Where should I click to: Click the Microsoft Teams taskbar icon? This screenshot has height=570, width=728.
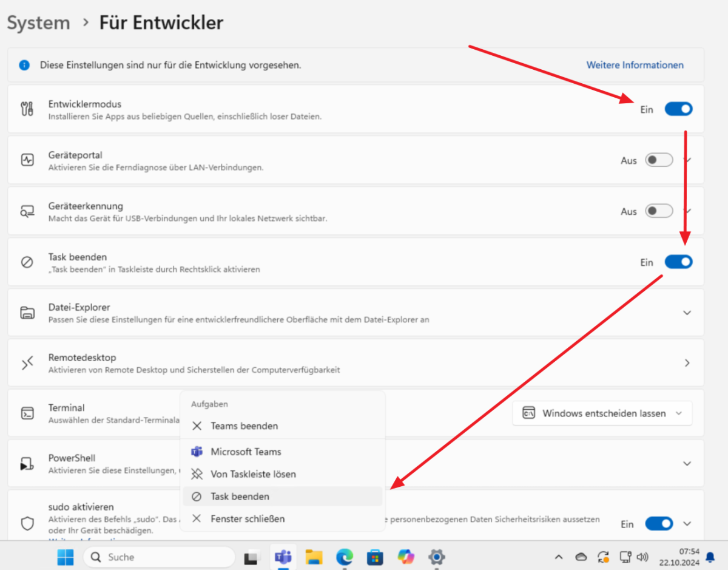point(283,557)
